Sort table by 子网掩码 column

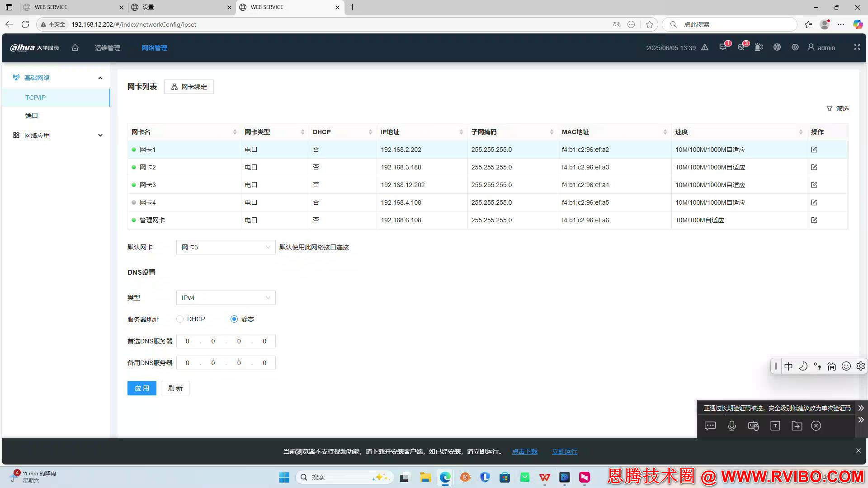pyautogui.click(x=552, y=132)
